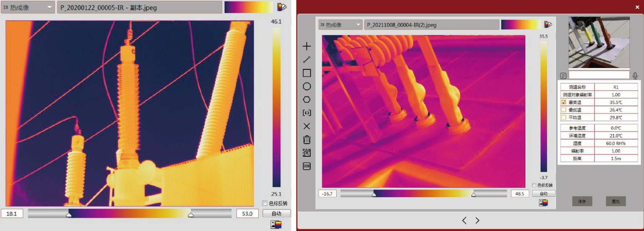This screenshot has width=644, height=231.
Task: Click the left window 自动 auto button
Action: [x=276, y=213]
